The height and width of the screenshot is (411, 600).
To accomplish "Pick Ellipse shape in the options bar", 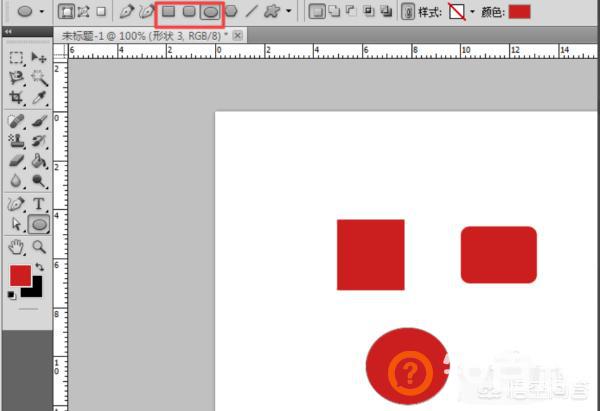I will (x=210, y=12).
